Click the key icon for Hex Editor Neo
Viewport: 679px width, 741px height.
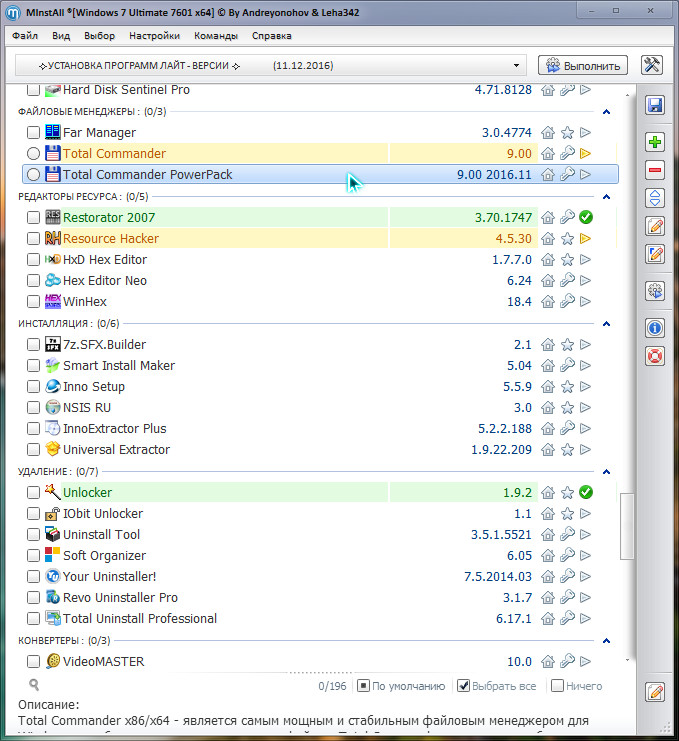[567, 280]
